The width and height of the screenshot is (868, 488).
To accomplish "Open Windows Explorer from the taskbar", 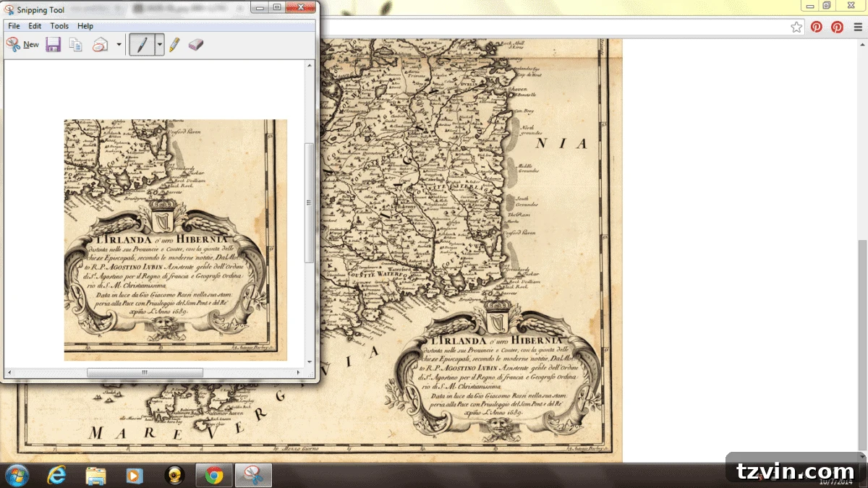I will click(x=96, y=475).
